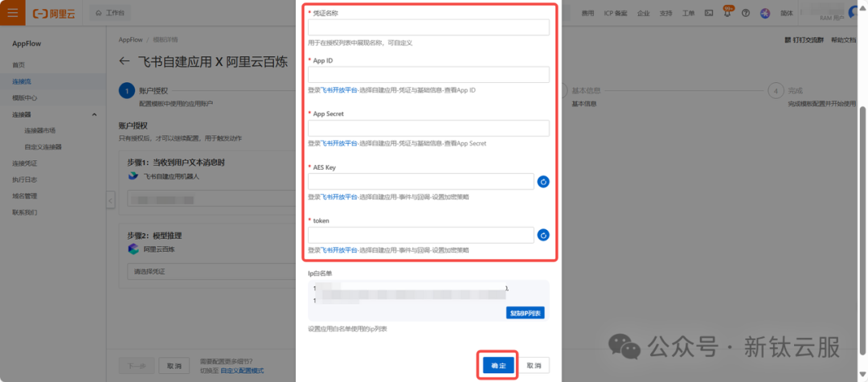Screen dimensions: 868x382
Task: Open the Cloud Shell terminal icon
Action: 708,14
